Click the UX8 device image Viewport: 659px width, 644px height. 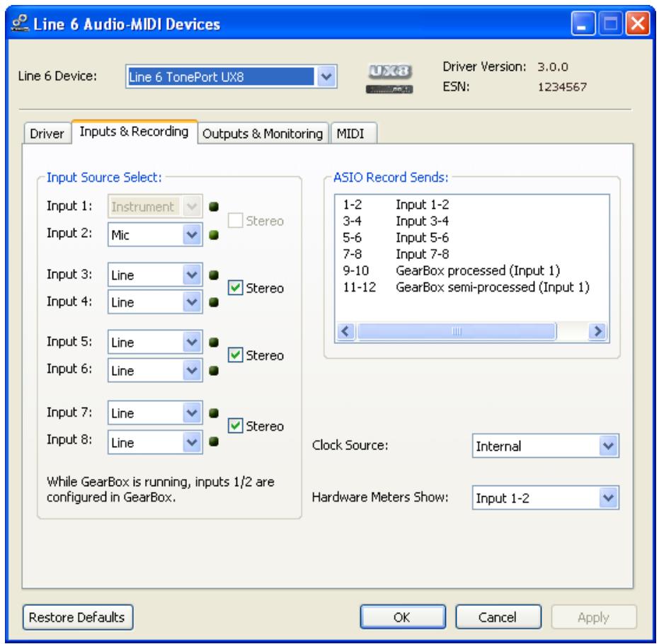pos(389,78)
